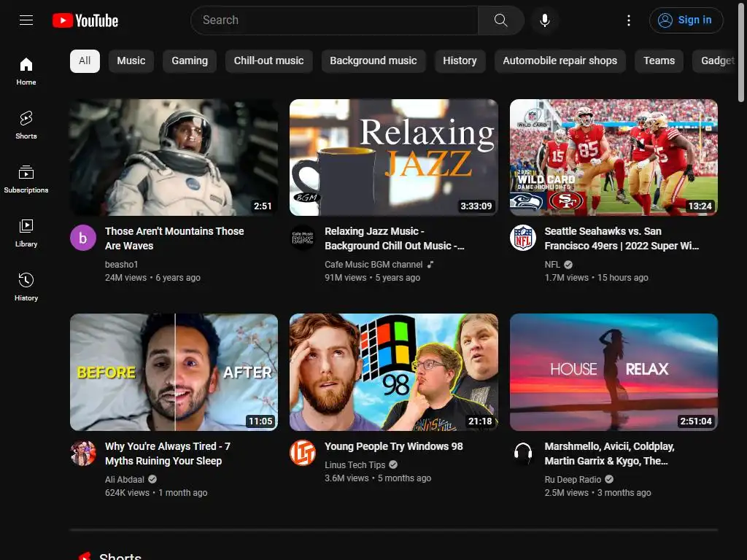Image resolution: width=747 pixels, height=560 pixels.
Task: Select the Gadgets filter chip
Action: coord(715,61)
